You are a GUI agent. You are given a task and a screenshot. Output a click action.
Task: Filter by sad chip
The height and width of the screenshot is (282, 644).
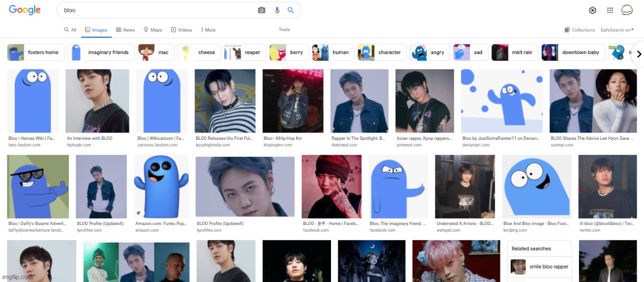471,52
